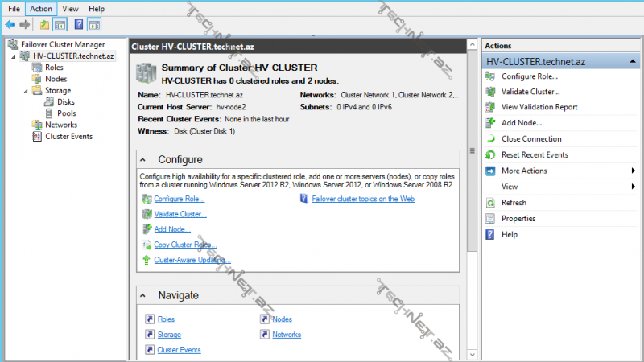Click the Close Connection icon
The width and height of the screenshot is (644, 362).
click(x=490, y=138)
